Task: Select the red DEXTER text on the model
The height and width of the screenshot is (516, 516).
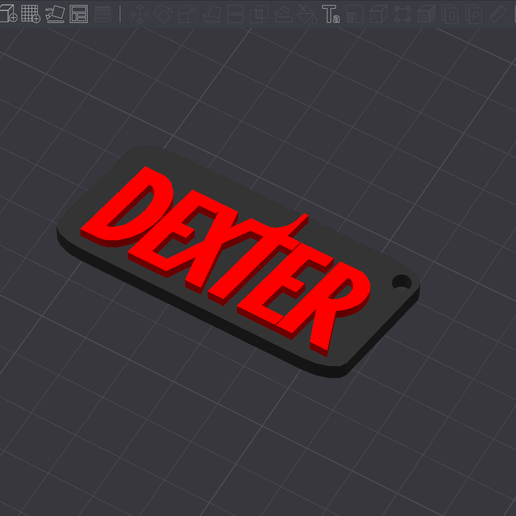Action: coord(225,261)
